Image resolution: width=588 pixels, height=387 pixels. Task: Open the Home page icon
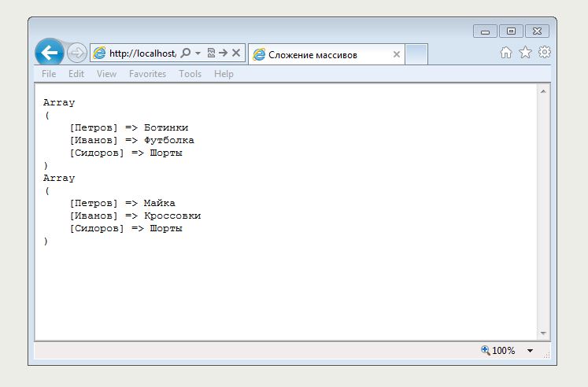[x=506, y=53]
